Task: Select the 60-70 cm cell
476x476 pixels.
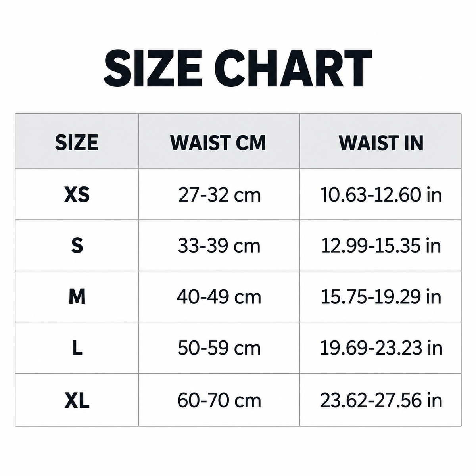Action: [219, 400]
